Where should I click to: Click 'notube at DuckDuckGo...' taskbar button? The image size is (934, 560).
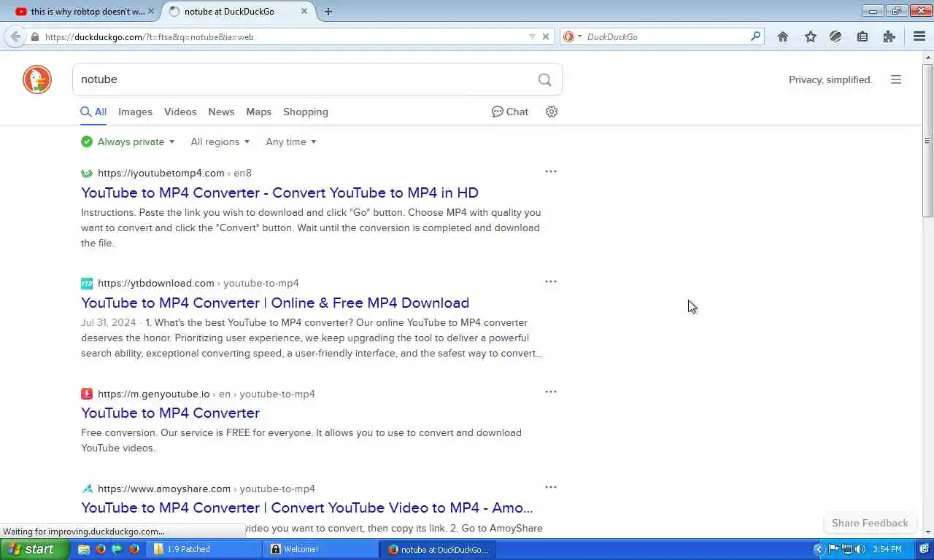(437, 549)
